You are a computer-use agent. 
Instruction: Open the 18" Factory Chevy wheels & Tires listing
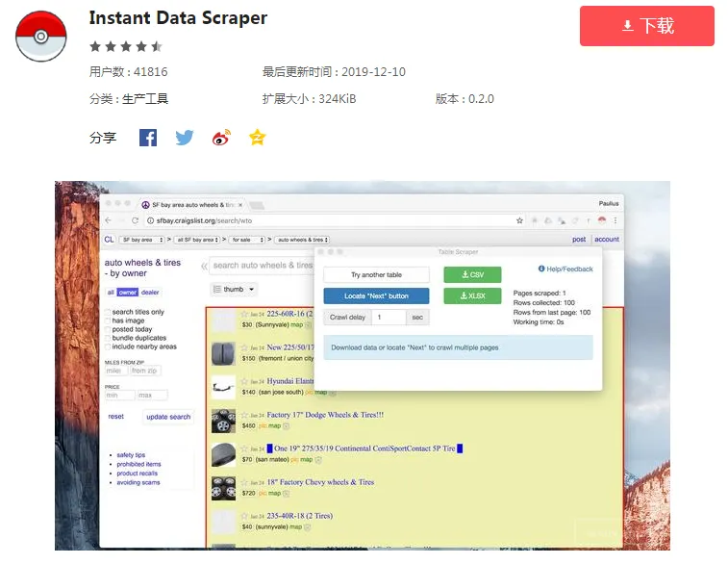tap(320, 482)
